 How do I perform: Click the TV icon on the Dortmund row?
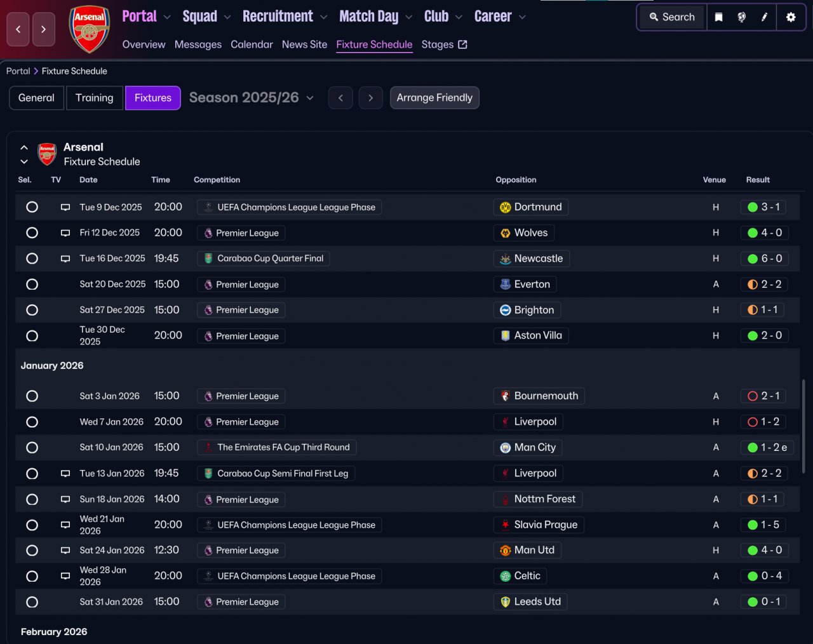65,207
